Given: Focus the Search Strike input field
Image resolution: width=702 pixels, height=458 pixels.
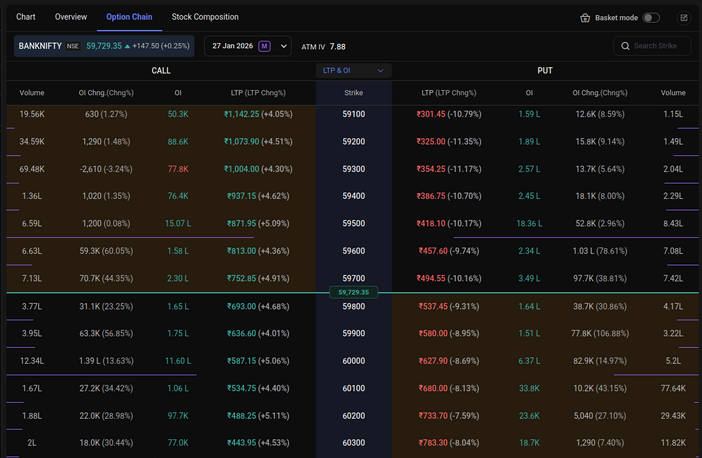Looking at the screenshot, I should click(x=656, y=46).
